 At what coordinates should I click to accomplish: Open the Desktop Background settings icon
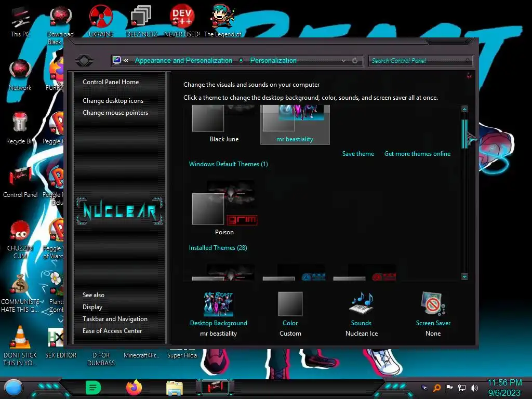tap(219, 303)
